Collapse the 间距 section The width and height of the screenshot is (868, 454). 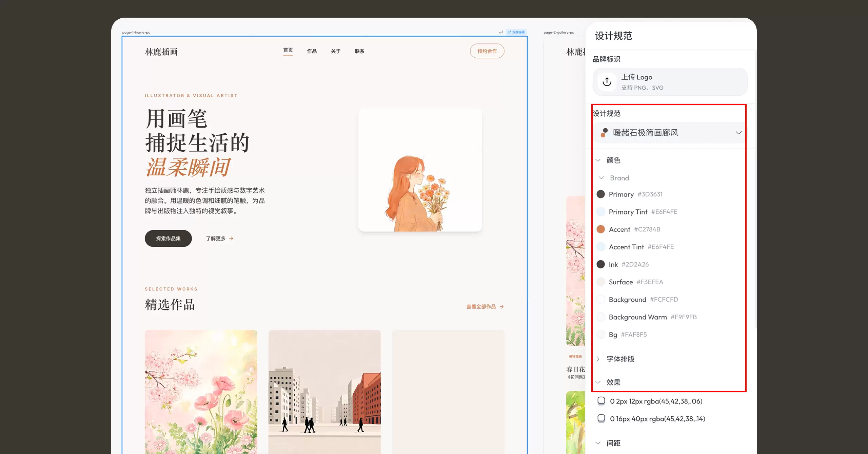point(598,443)
